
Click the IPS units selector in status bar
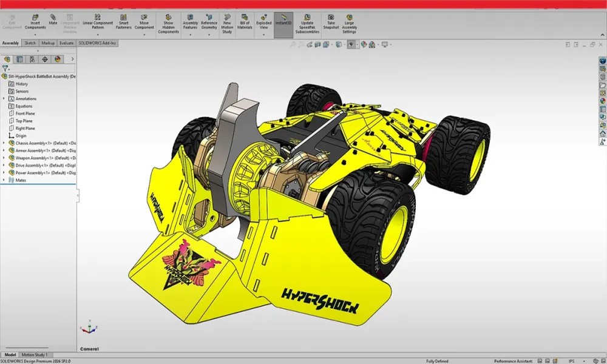pyautogui.click(x=572, y=360)
